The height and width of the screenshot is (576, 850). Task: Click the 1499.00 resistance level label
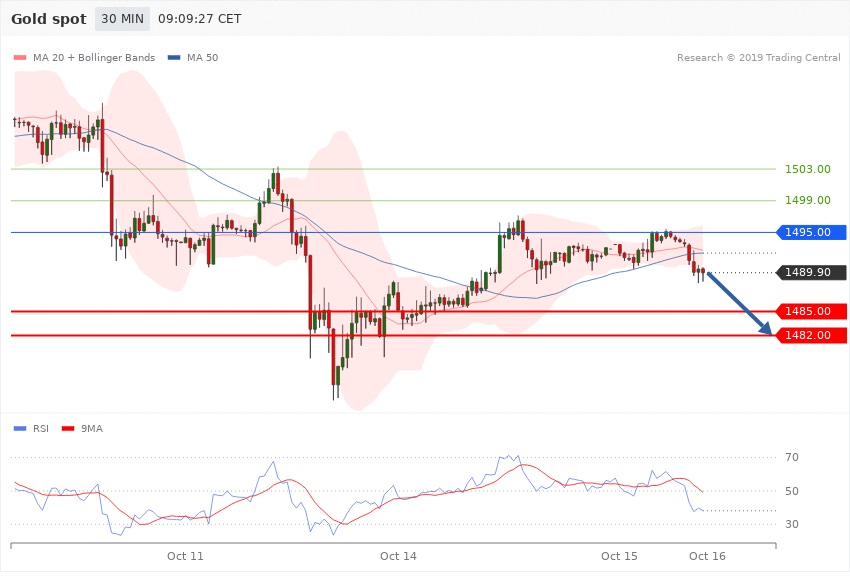[808, 200]
